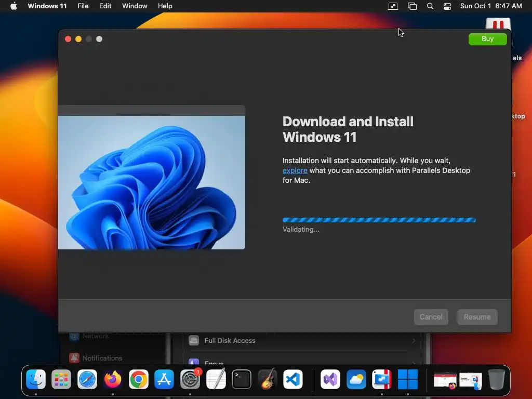
Task: Select Network in the System Settings sidebar
Action: (89, 336)
